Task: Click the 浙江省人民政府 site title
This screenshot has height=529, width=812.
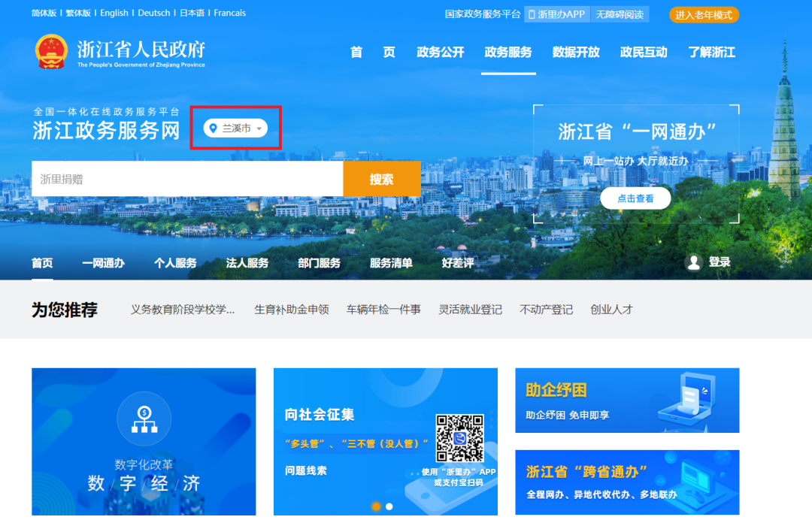Action: pyautogui.click(x=141, y=50)
